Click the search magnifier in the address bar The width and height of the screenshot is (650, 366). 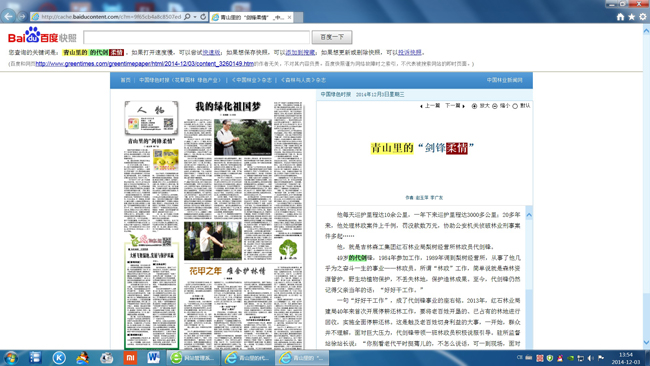187,17
